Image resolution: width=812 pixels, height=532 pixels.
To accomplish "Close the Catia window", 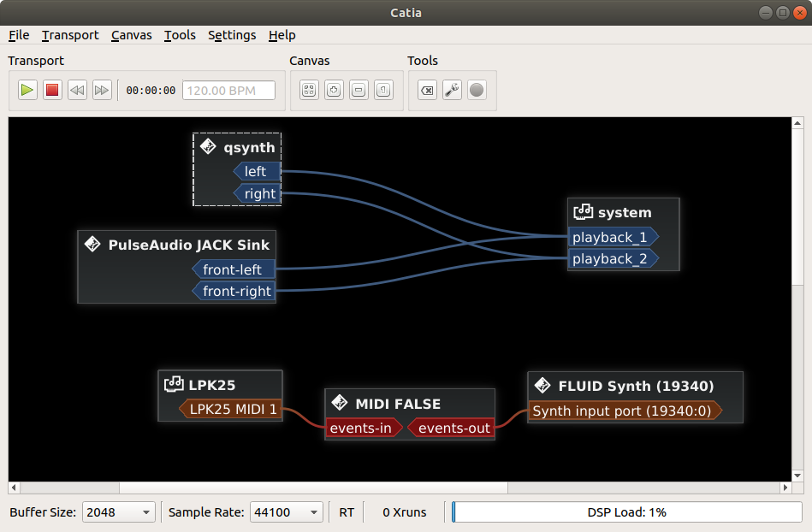I will tap(800, 13).
